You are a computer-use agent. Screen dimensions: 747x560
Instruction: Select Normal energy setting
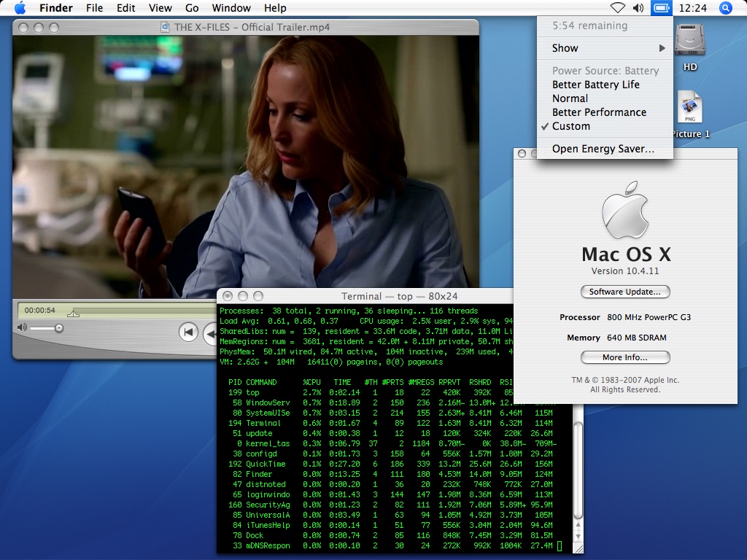point(605,98)
